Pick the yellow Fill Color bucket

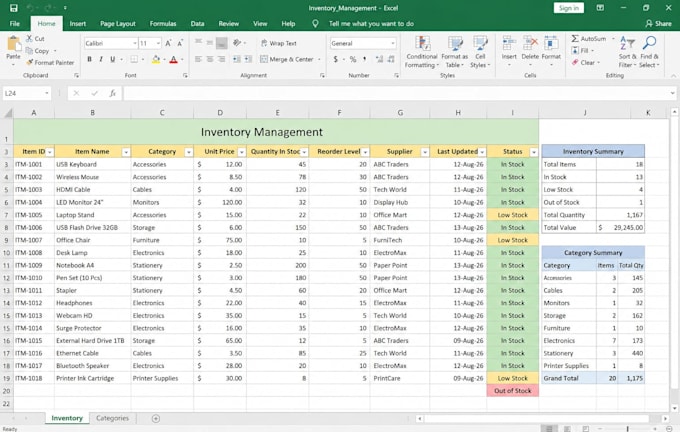coord(156,59)
